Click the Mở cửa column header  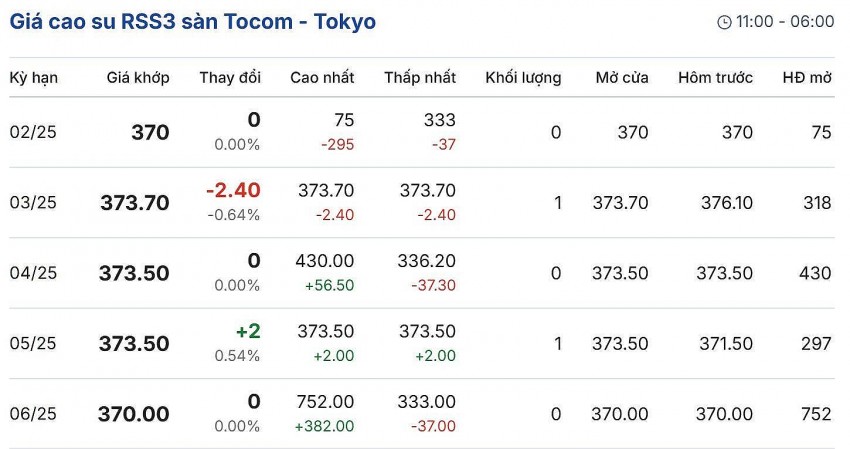click(621, 77)
